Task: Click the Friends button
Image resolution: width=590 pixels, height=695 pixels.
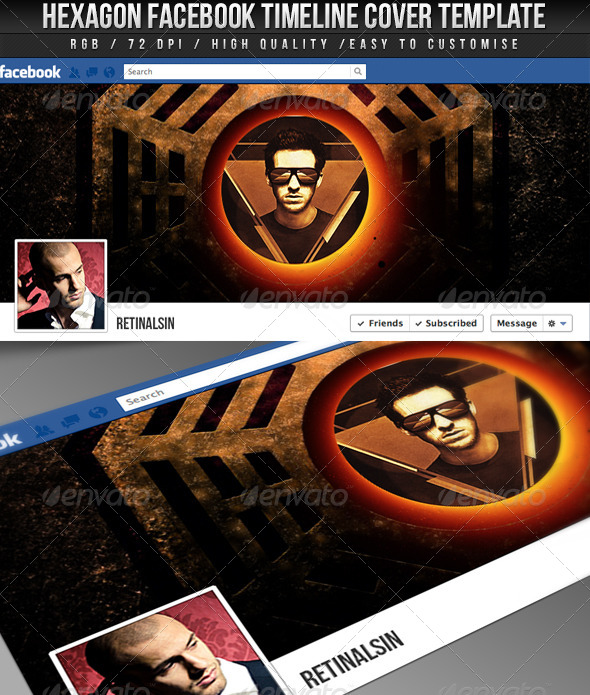Action: coord(380,323)
